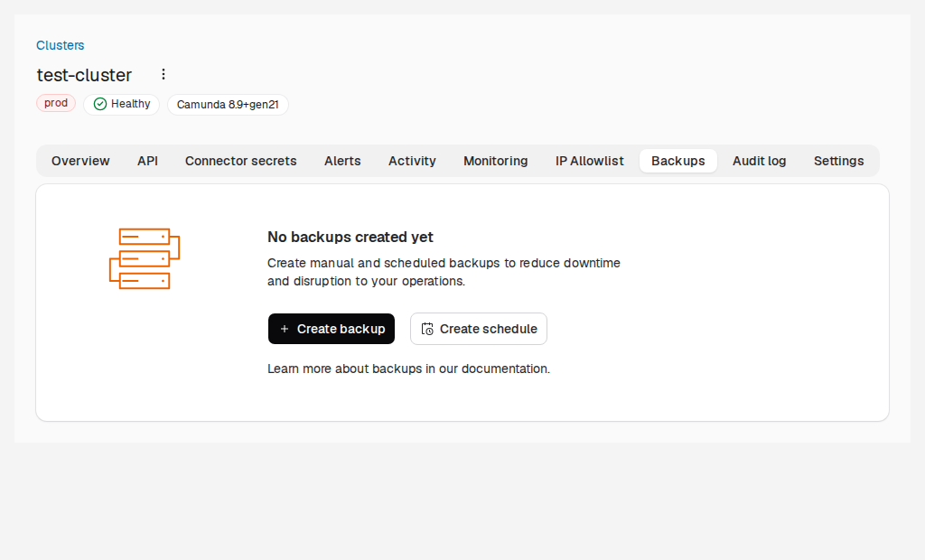Click the plus icon in Create backup
Screen dimensions: 925x560
point(285,329)
